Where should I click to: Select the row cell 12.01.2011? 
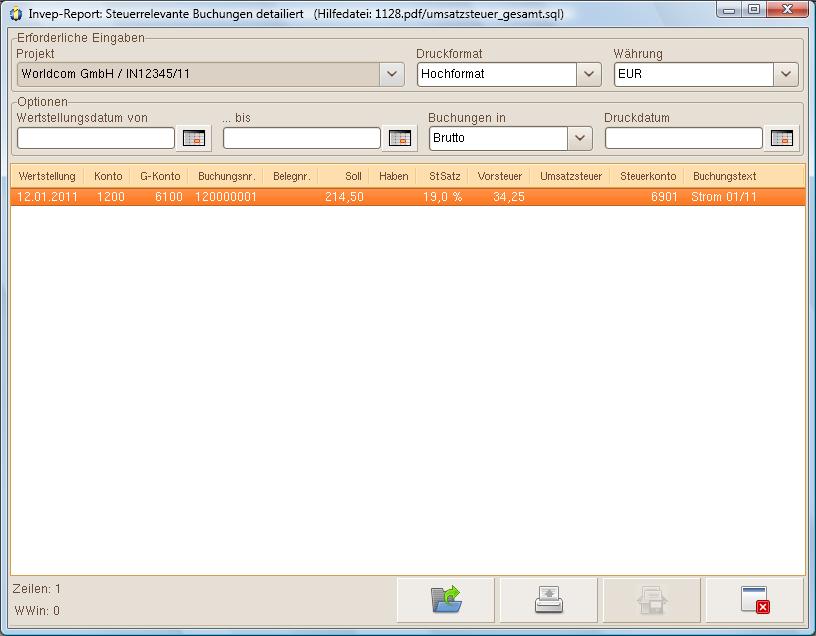[x=47, y=197]
